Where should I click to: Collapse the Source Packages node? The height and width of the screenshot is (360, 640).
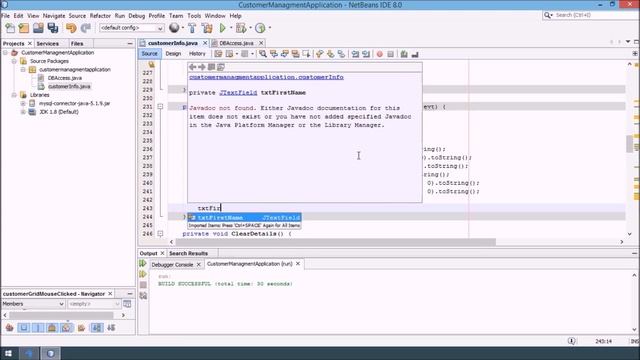[x=14, y=61]
